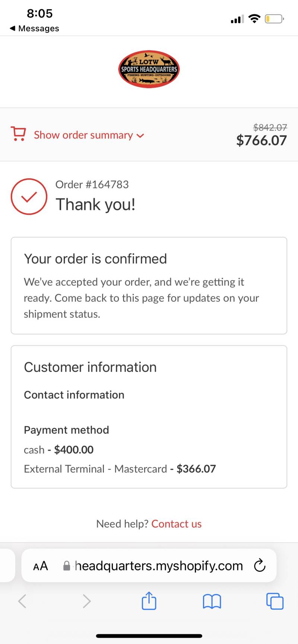Open the Safari bookmarks book icon

click(212, 601)
